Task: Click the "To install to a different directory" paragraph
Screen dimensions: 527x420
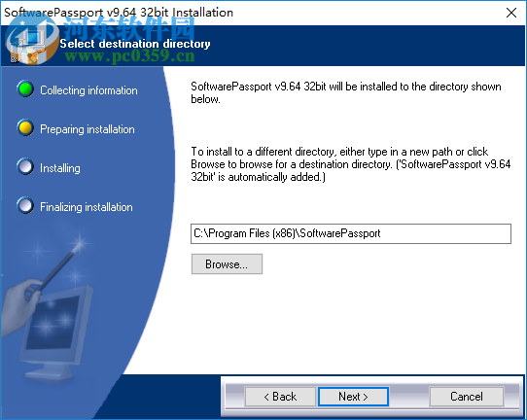Action: 351,164
